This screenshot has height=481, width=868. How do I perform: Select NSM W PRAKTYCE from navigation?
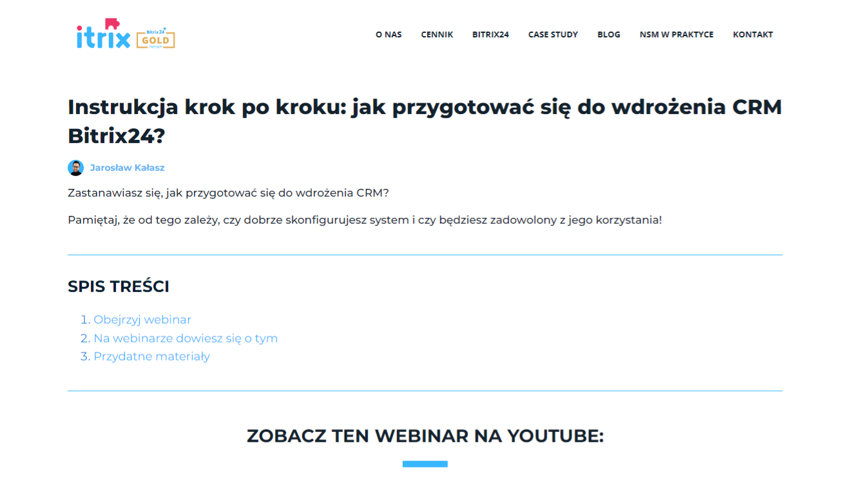coord(676,34)
